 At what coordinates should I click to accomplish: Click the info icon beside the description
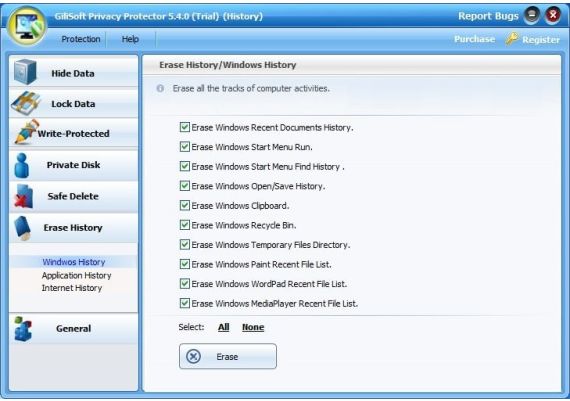pyautogui.click(x=160, y=88)
